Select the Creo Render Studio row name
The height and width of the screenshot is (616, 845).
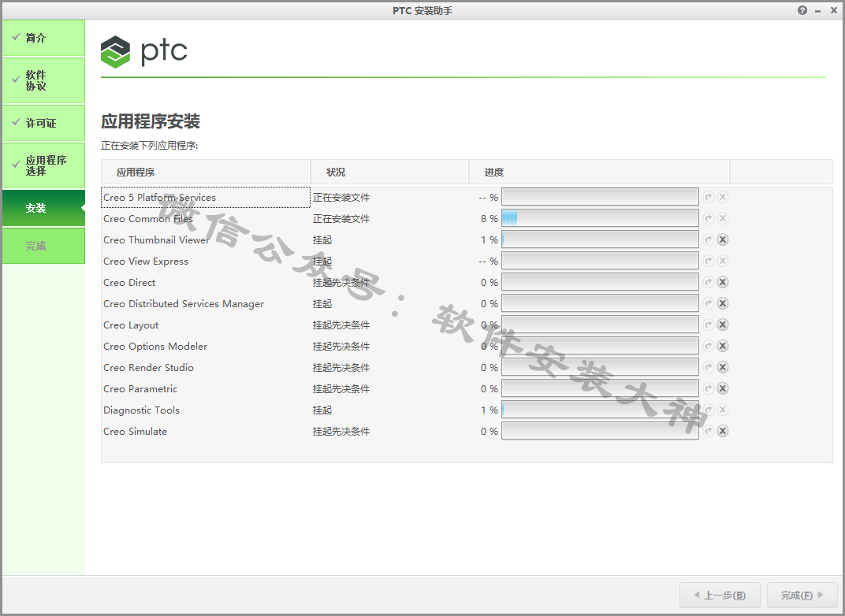(x=149, y=368)
